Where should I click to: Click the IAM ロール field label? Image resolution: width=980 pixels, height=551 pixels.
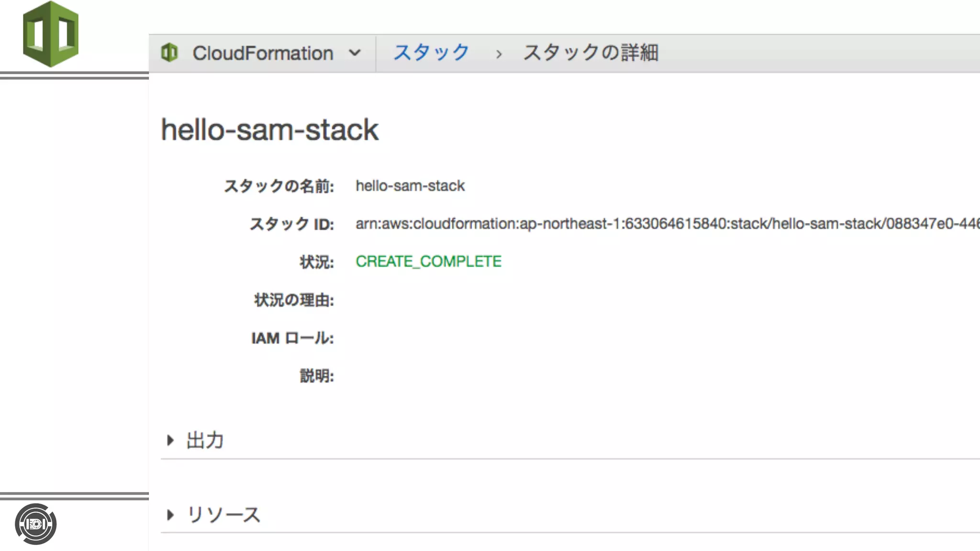point(292,338)
